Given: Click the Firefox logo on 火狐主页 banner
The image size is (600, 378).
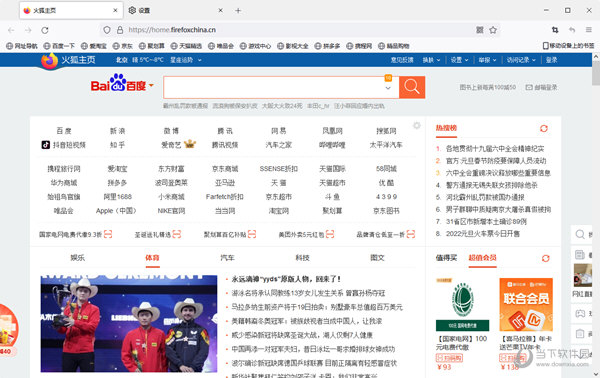Looking at the screenshot, I should pyautogui.click(x=49, y=61).
